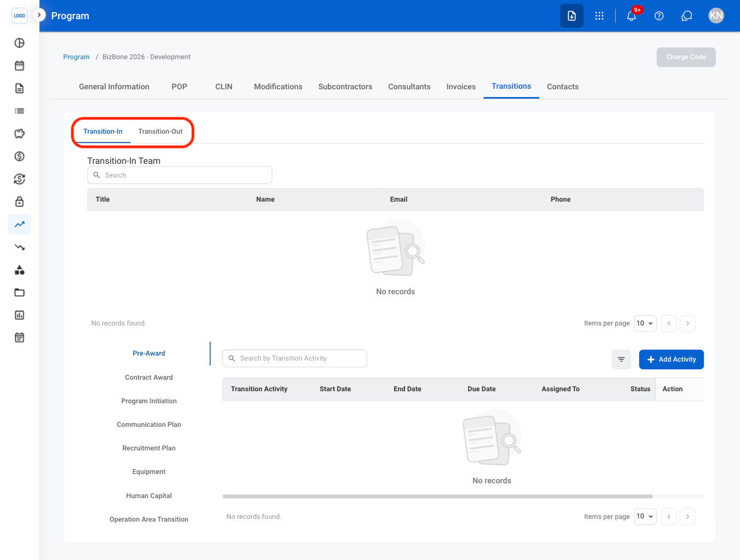Viewport: 740px width, 560px height.
Task: Switch to the Transition-Out tab
Action: (x=160, y=132)
